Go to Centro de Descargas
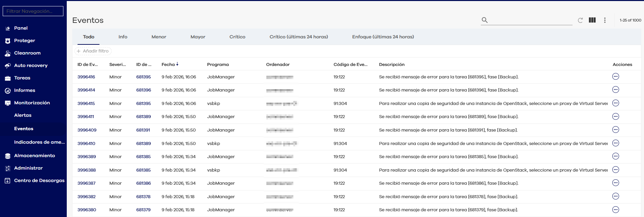The height and width of the screenshot is (217, 644). point(39,181)
